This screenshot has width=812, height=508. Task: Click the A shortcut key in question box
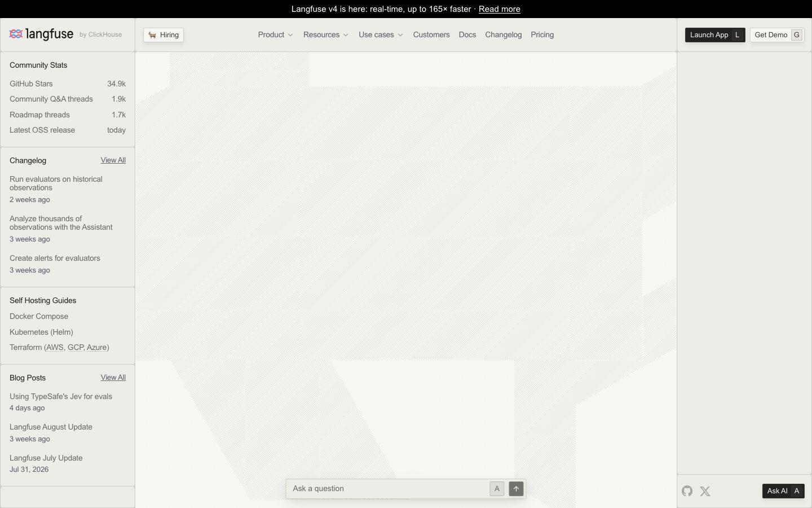pos(497,489)
